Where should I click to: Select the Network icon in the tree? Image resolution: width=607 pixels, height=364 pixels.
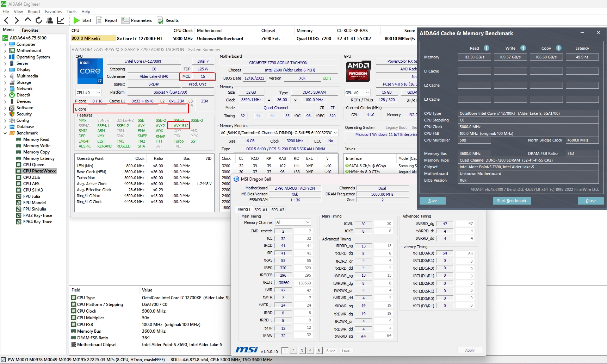[x=12, y=89]
